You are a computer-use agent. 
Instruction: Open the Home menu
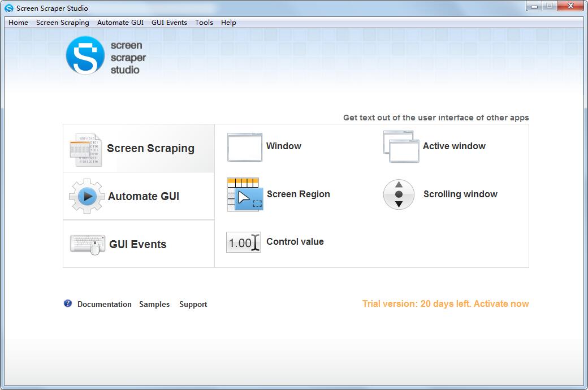tap(18, 23)
